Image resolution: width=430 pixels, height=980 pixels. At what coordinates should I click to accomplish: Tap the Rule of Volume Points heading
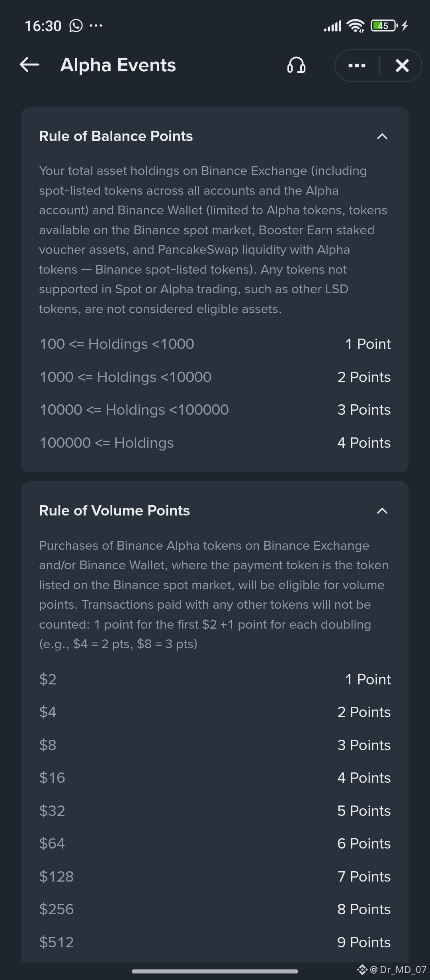[x=114, y=511]
